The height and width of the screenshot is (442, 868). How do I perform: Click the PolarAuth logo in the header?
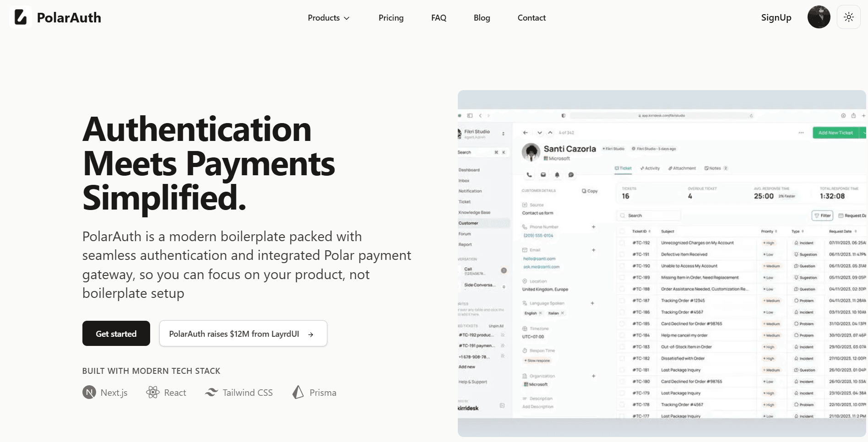[55, 17]
